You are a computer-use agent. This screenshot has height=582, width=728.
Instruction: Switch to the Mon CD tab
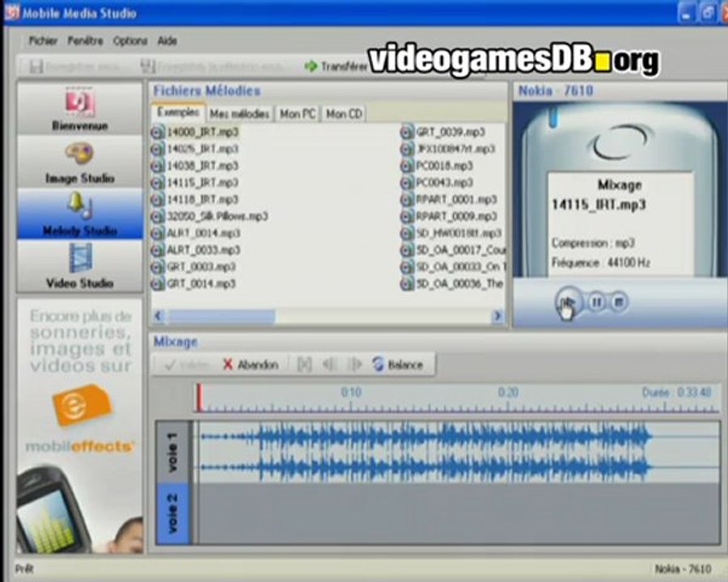pyautogui.click(x=344, y=114)
